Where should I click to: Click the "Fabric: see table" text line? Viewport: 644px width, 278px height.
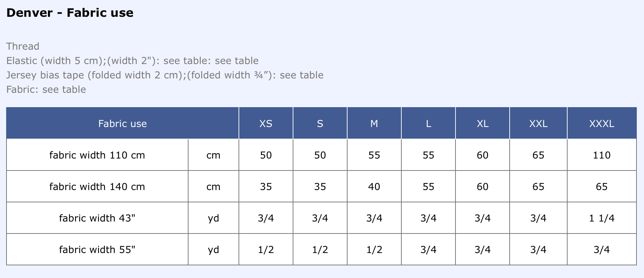[46, 89]
